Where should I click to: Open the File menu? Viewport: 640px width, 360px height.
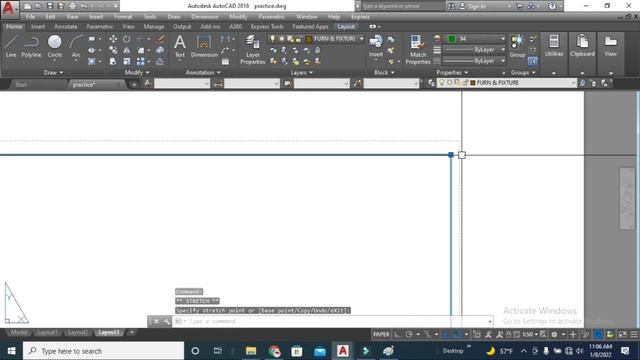pos(30,17)
